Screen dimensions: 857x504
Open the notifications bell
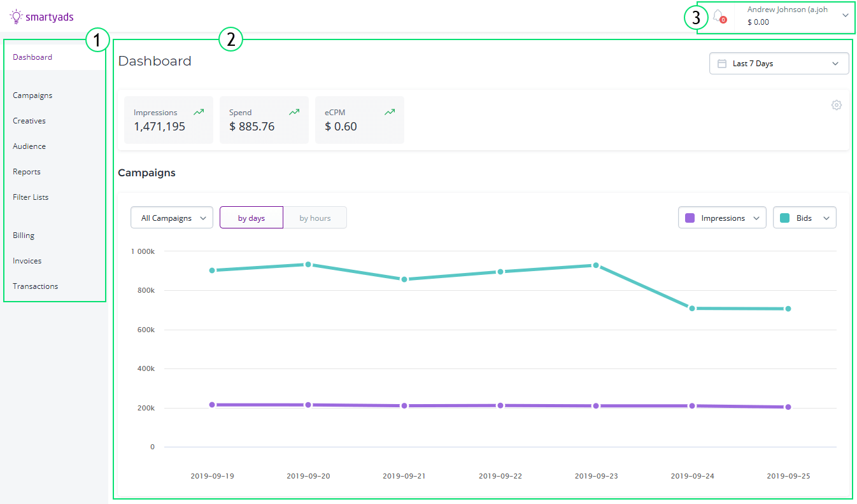pyautogui.click(x=718, y=16)
